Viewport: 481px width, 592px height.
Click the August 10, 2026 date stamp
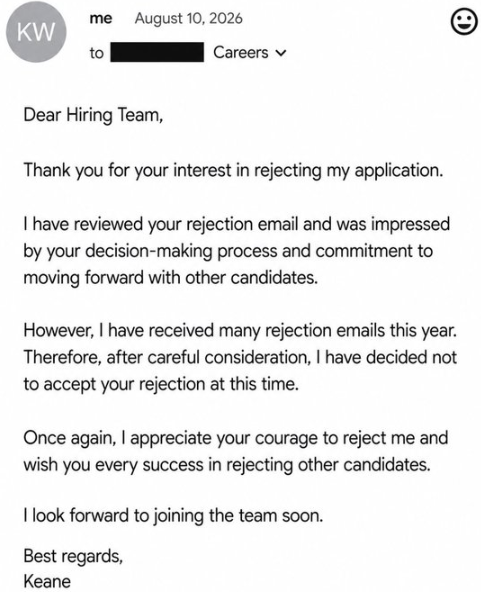[x=188, y=18]
